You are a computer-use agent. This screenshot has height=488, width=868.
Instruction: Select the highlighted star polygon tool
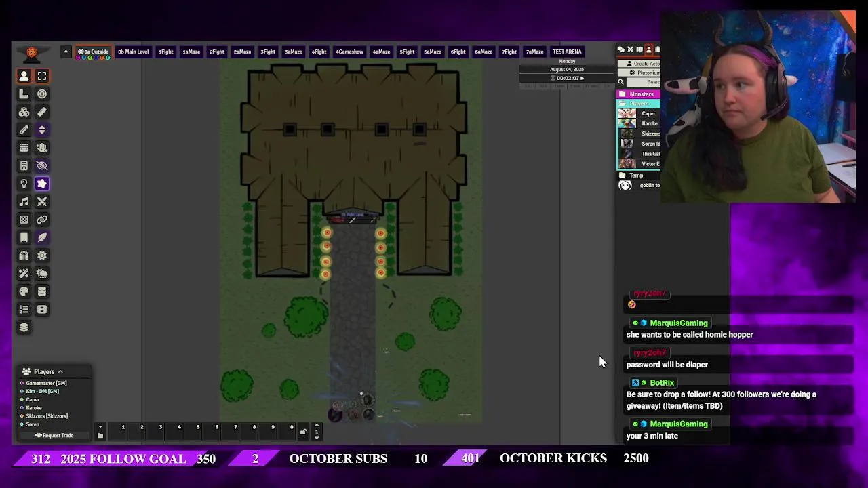click(x=42, y=184)
